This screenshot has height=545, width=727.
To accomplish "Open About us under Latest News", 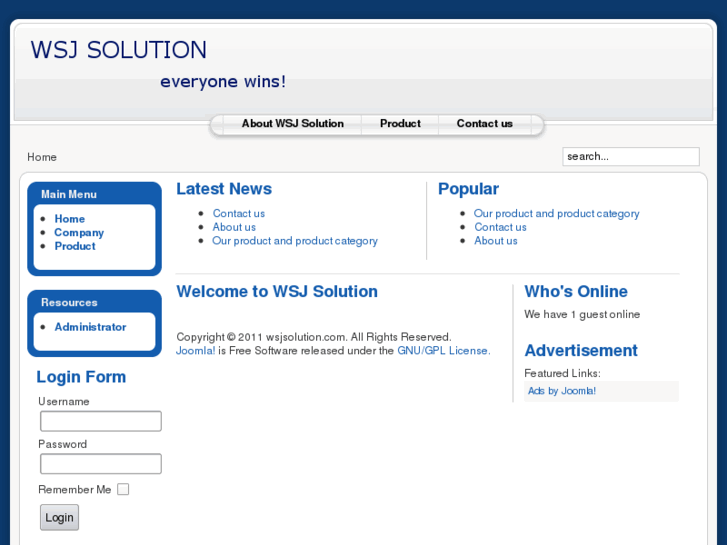I will coord(234,227).
